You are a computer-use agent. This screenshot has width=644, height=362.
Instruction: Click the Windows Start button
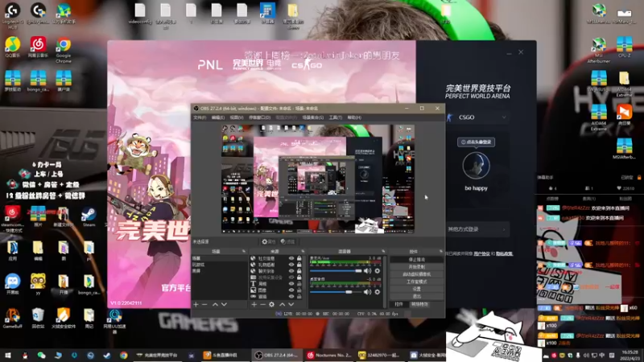tap(8, 356)
